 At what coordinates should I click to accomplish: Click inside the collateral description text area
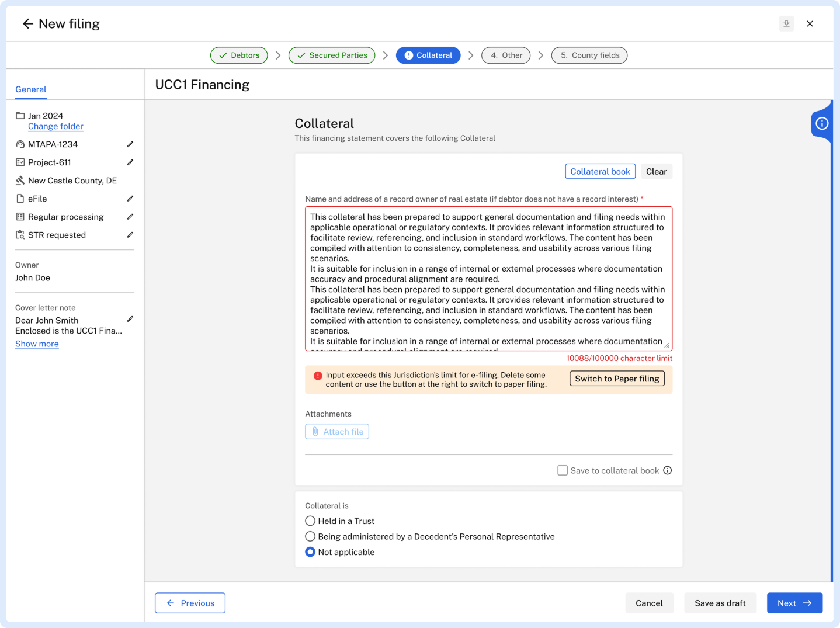point(488,279)
